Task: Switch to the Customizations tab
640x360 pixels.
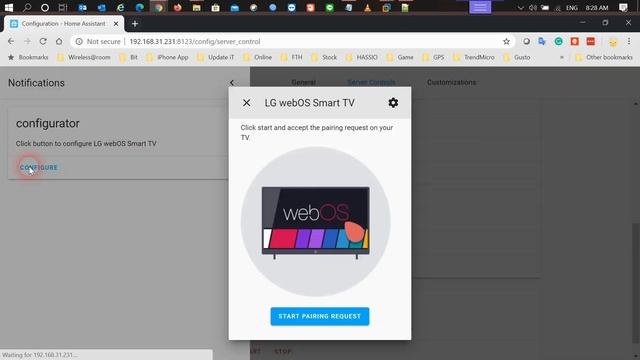Action: click(451, 82)
